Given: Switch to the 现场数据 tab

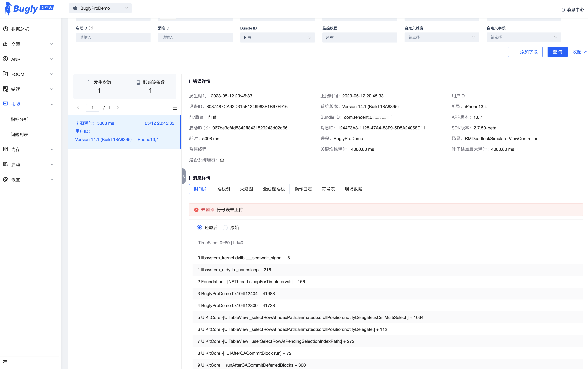Looking at the screenshot, I should tap(353, 189).
